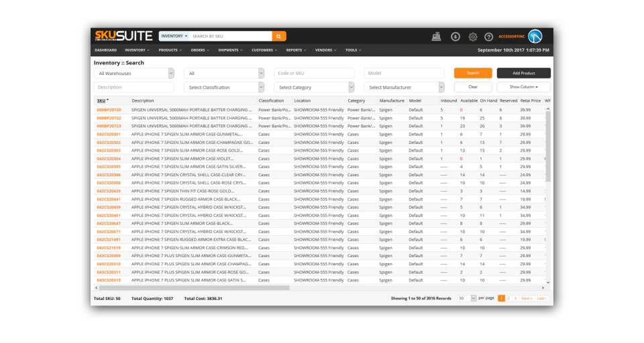Click the download arrow circle icon
The width and height of the screenshot is (644, 343).
(x=455, y=37)
